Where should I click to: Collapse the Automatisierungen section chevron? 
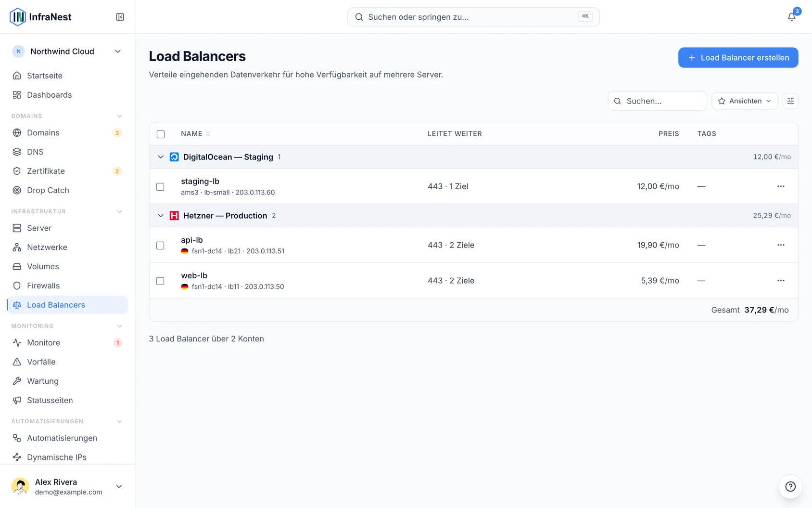(x=119, y=421)
